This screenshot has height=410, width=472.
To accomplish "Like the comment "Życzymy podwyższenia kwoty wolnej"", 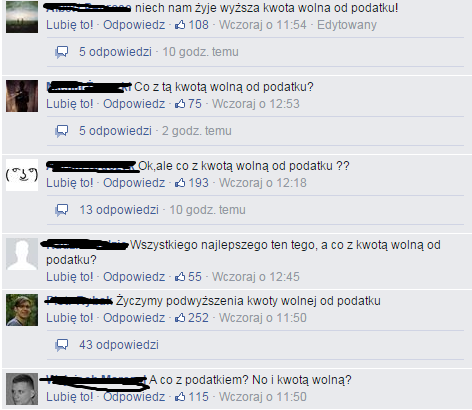I will (x=70, y=318).
